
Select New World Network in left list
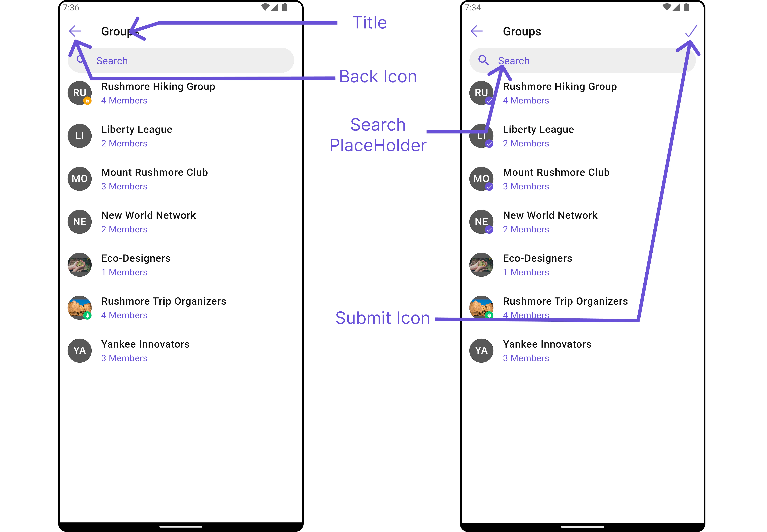[x=181, y=222]
